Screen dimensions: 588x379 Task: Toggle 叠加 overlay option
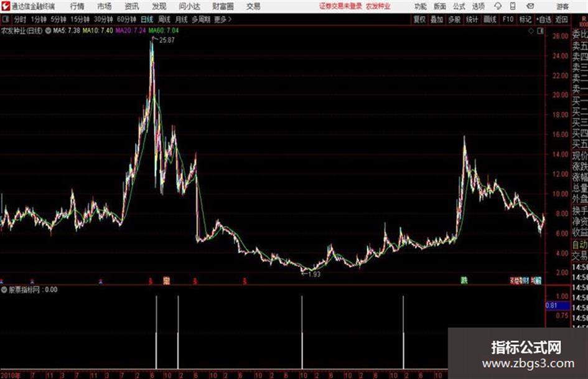click(437, 19)
